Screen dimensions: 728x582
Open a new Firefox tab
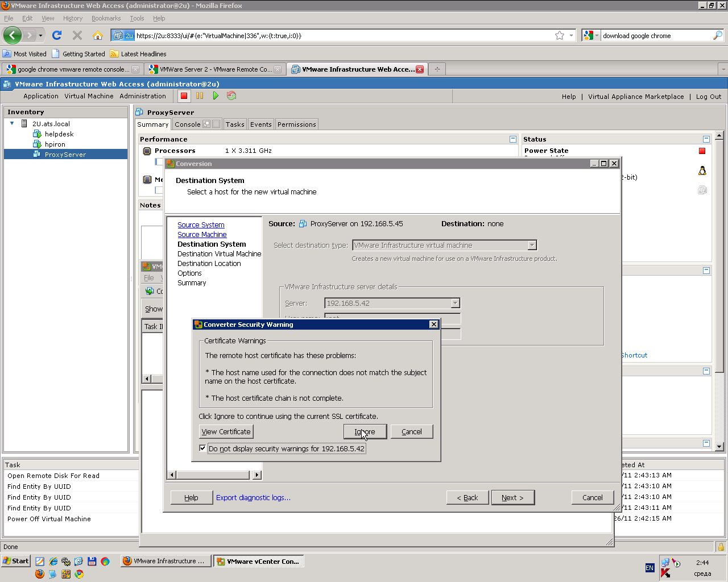437,69
